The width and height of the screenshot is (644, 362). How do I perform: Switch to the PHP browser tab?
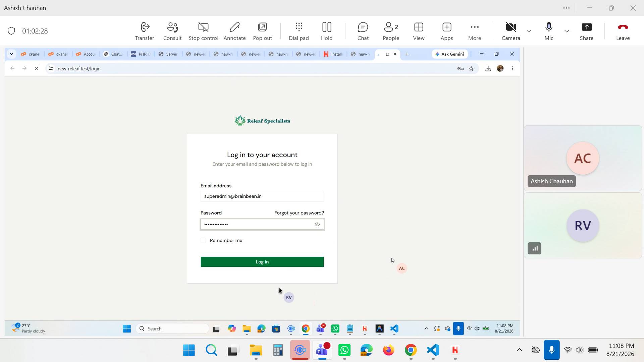pos(141,54)
